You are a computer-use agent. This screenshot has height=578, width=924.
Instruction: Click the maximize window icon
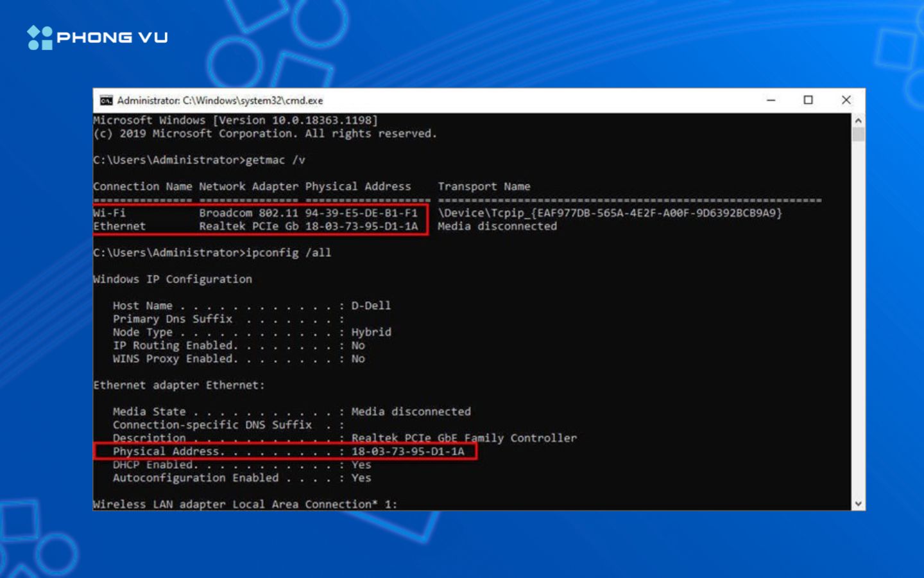tap(808, 100)
